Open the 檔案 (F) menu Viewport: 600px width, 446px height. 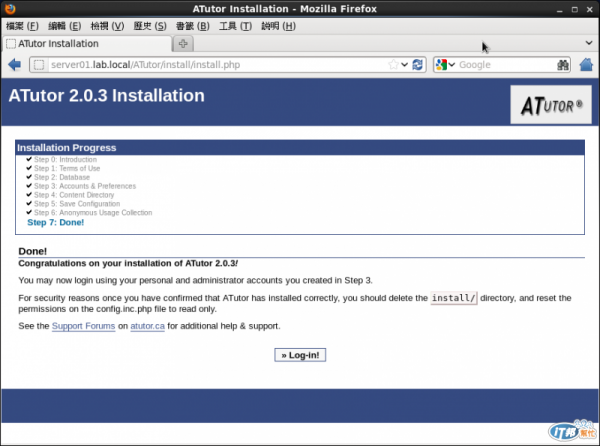click(x=22, y=26)
